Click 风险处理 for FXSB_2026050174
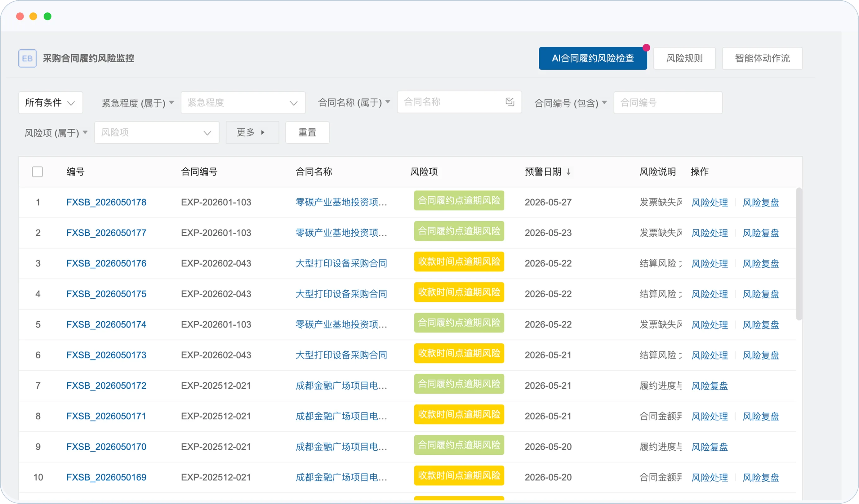The width and height of the screenshot is (859, 504). 710,325
